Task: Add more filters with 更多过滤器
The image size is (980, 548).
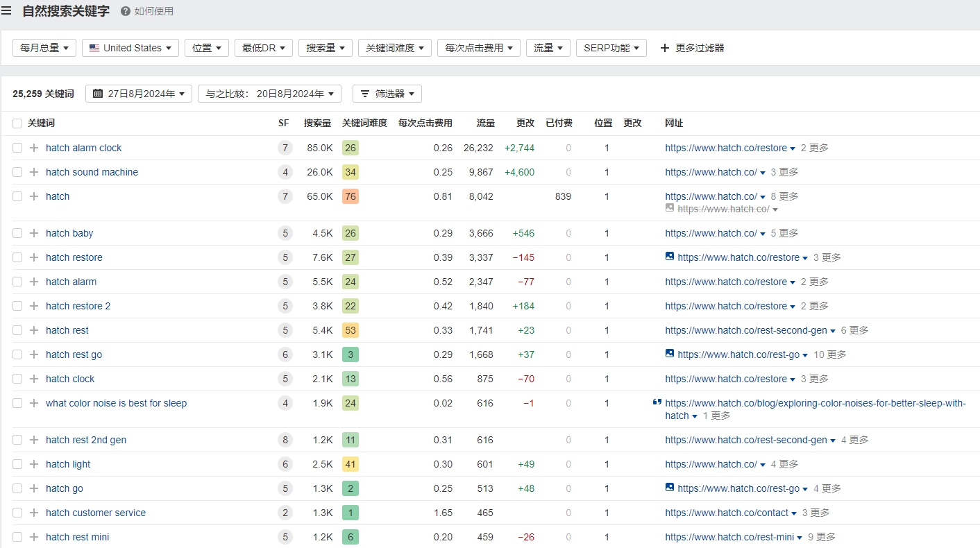Action: point(691,48)
